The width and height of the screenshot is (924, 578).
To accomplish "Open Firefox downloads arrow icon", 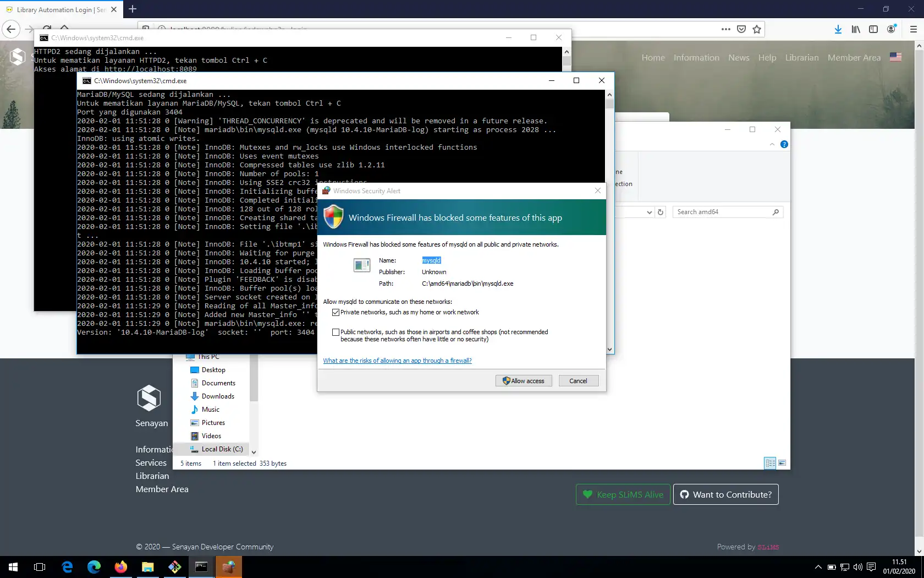I will (838, 29).
